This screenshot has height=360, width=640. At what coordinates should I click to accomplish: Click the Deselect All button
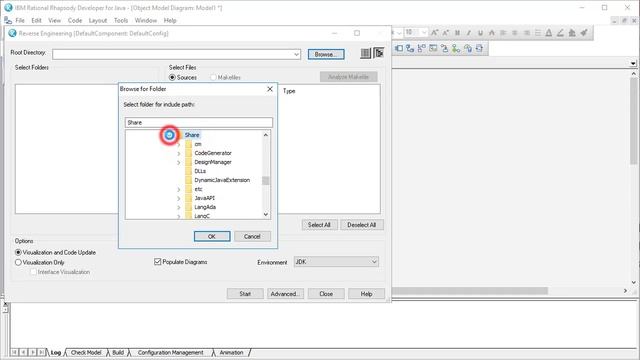pos(361,225)
